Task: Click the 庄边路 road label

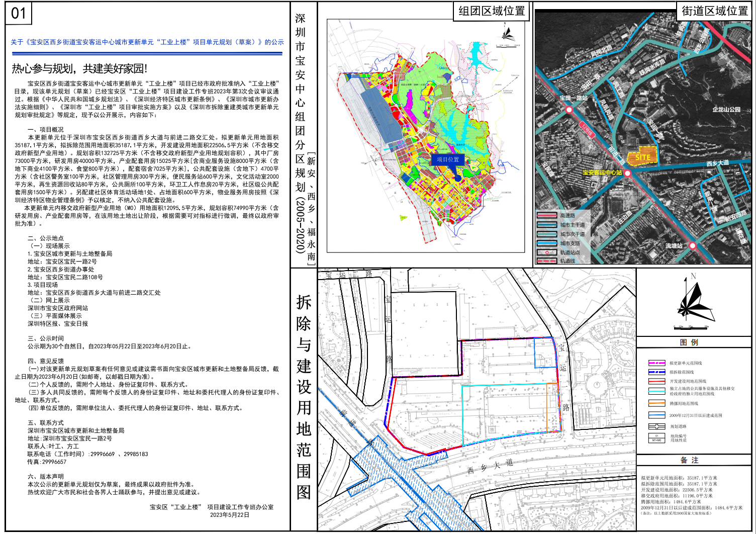Action: pyautogui.click(x=624, y=217)
